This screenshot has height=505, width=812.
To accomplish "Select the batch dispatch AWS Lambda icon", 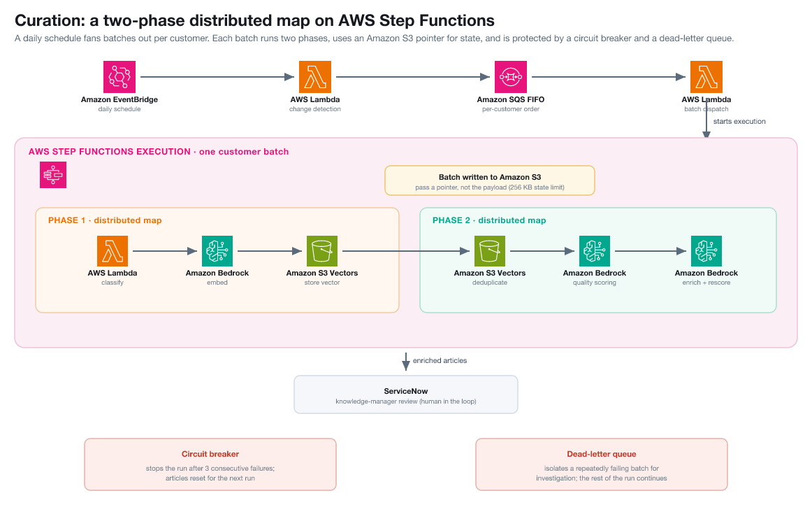I will pyautogui.click(x=706, y=77).
